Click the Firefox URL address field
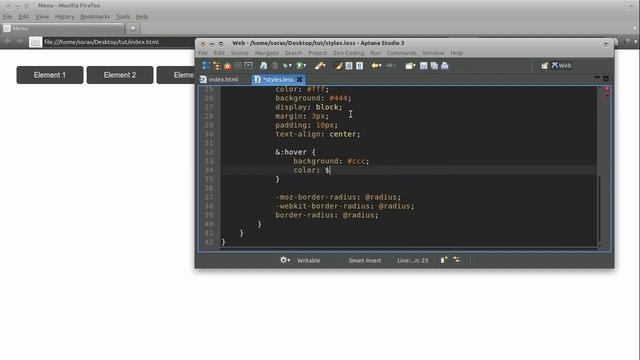Screen dimensions: 640x360 click(x=118, y=42)
